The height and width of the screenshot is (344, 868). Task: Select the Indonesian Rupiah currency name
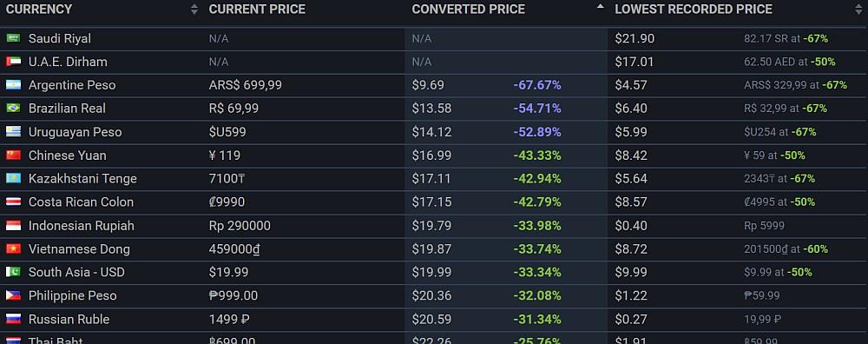point(82,226)
